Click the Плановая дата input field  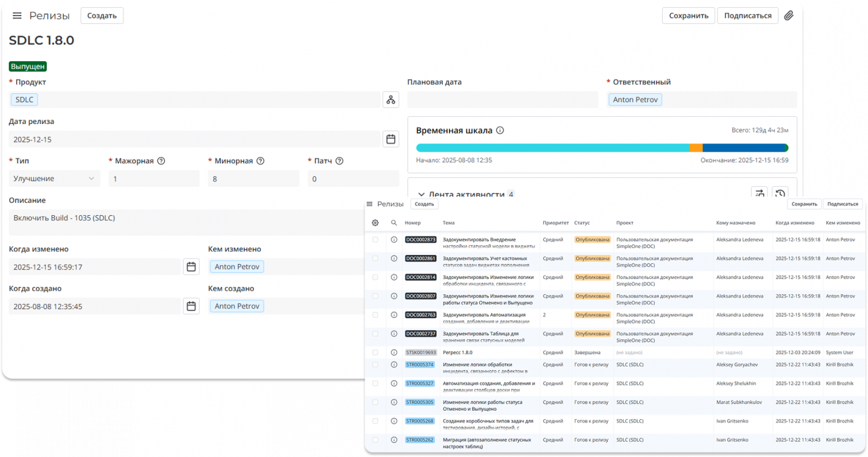[501, 100]
